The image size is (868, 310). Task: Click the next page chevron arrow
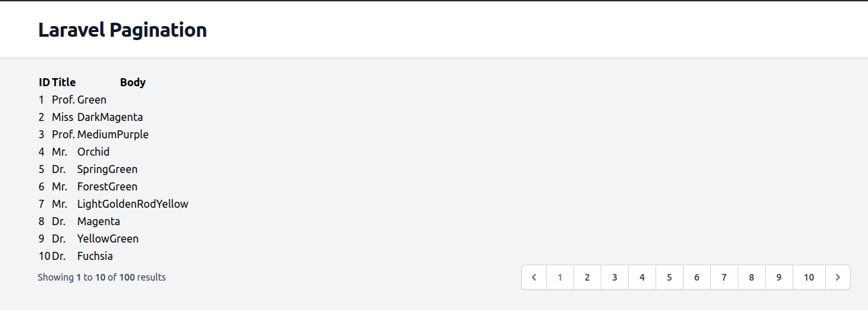(x=838, y=277)
